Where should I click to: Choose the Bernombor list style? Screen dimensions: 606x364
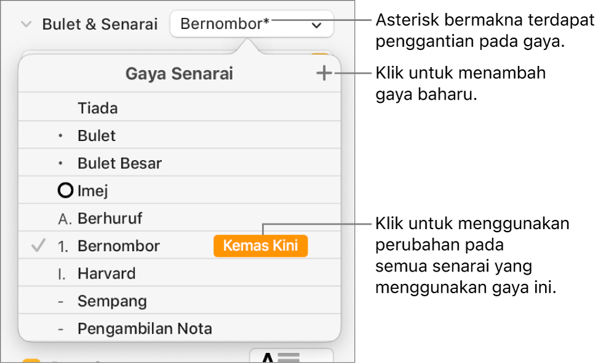point(118,246)
